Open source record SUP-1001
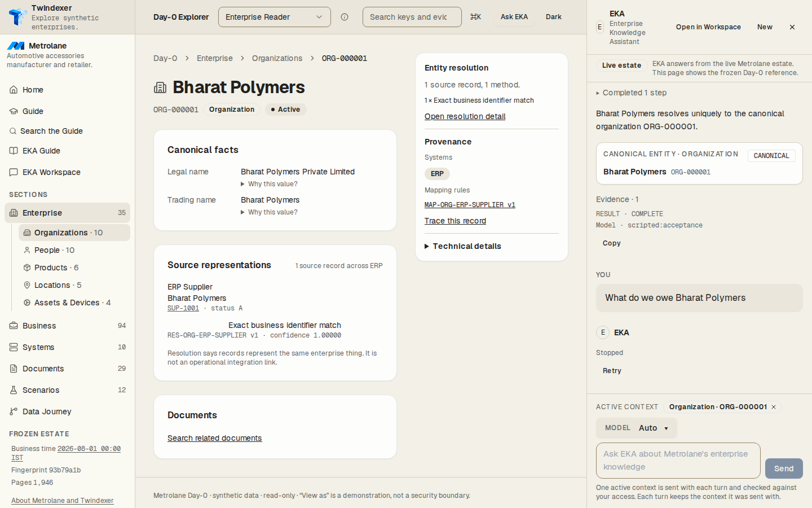812x508 pixels. point(183,308)
